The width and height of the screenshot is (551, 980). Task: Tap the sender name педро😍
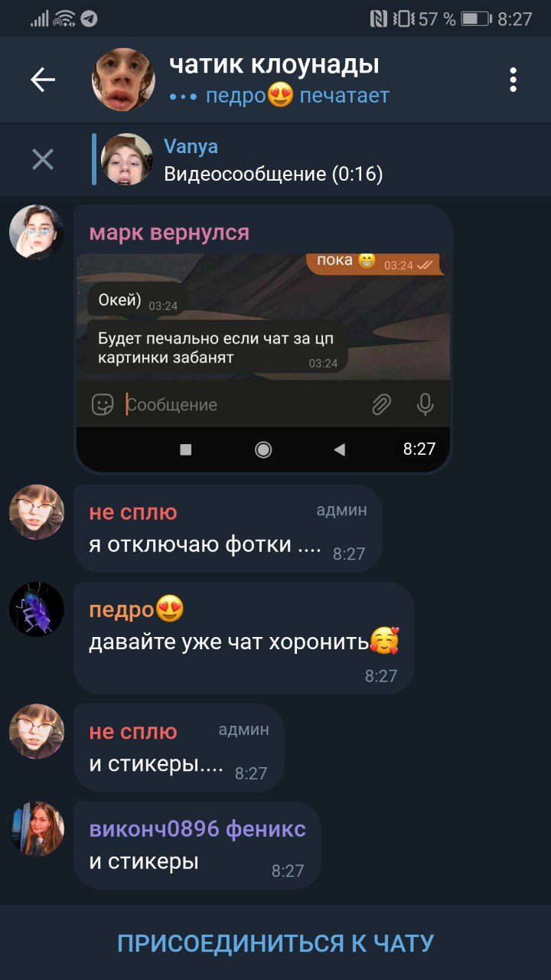coord(137,610)
